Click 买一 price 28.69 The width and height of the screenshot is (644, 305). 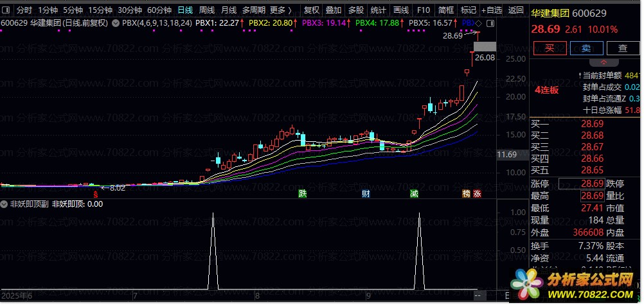(592, 124)
